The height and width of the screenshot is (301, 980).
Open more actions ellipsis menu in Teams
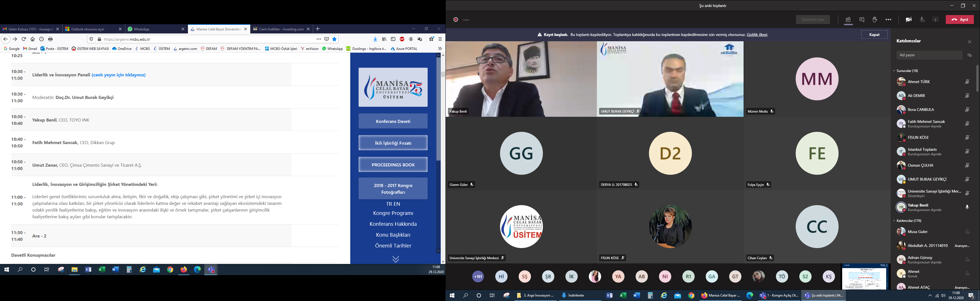coord(888,20)
